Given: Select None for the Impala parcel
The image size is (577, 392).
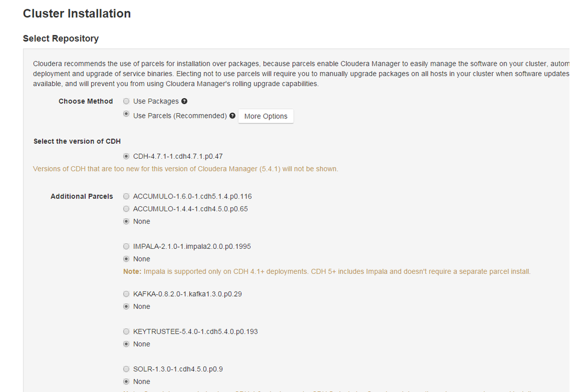Looking at the screenshot, I should click(126, 259).
